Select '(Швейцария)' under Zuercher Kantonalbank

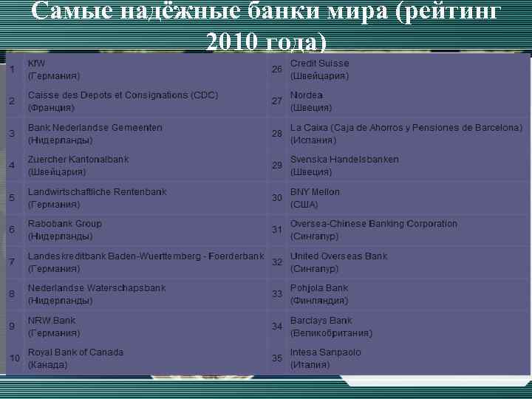57,172
